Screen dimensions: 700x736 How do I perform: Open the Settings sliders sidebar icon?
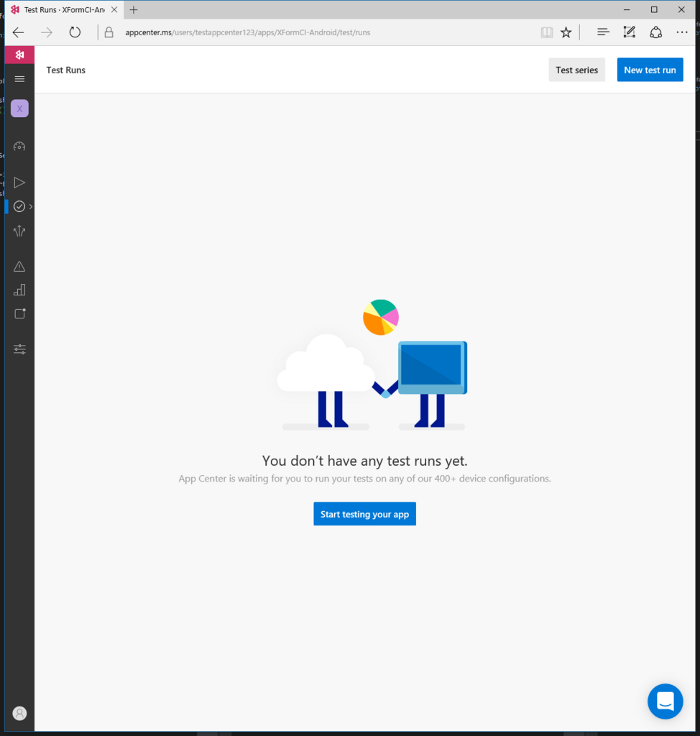(19, 349)
